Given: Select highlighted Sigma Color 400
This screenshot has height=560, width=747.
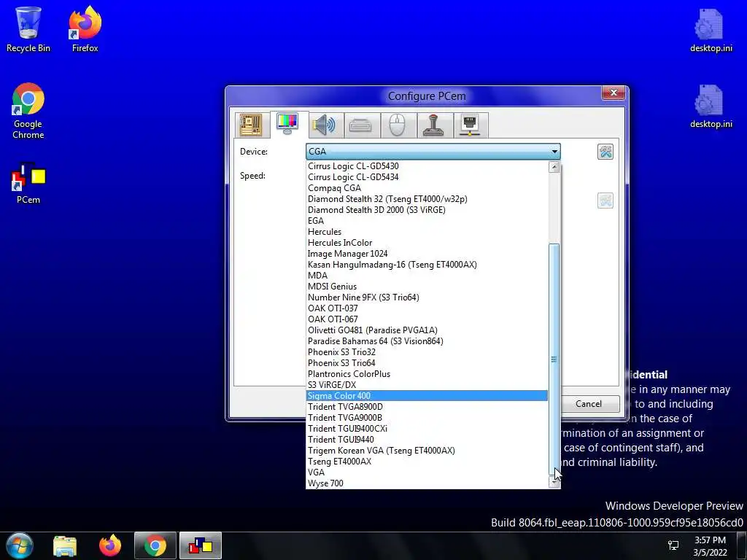Looking at the screenshot, I should point(427,396).
